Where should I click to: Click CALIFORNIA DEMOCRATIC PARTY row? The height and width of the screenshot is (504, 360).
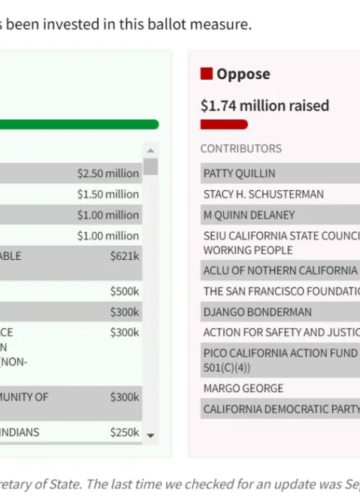280,409
